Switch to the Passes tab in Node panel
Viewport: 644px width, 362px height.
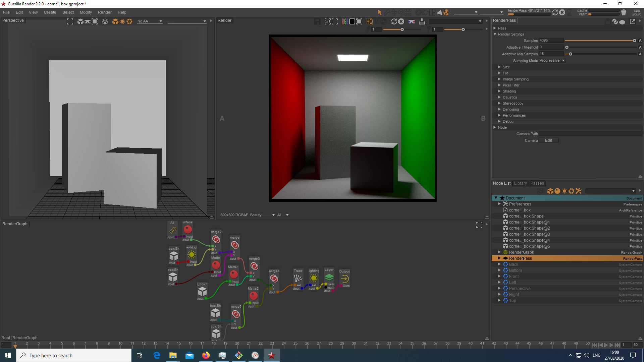537,183
